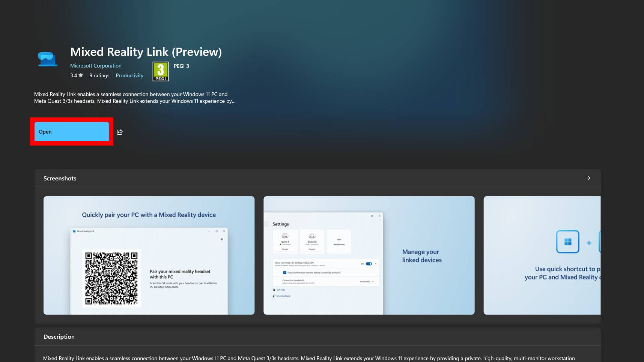Open the Productivity category link
Screen dimensions: 644x362
point(129,75)
